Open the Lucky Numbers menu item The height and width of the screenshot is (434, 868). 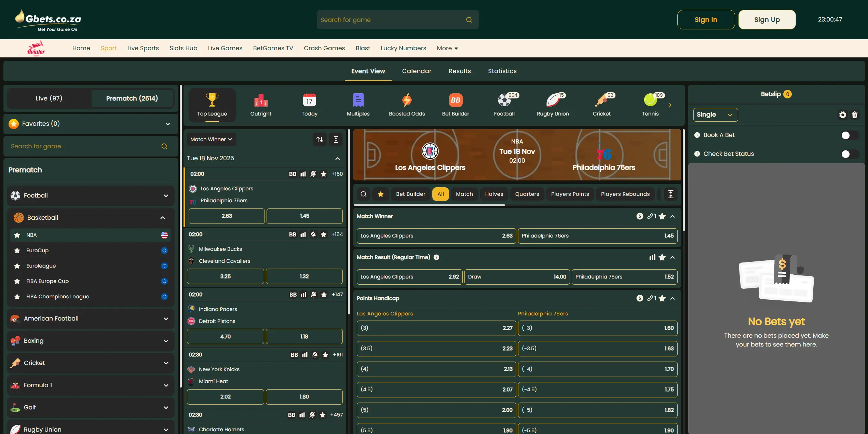point(403,48)
